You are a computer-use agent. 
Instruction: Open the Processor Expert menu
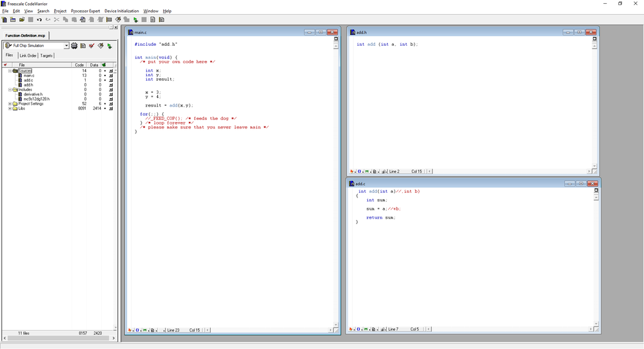pyautogui.click(x=86, y=11)
